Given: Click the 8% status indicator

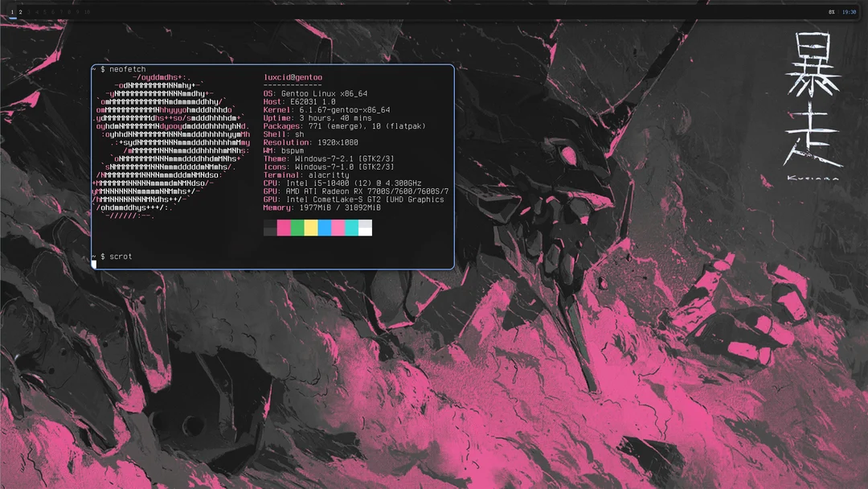Looking at the screenshot, I should coord(831,12).
